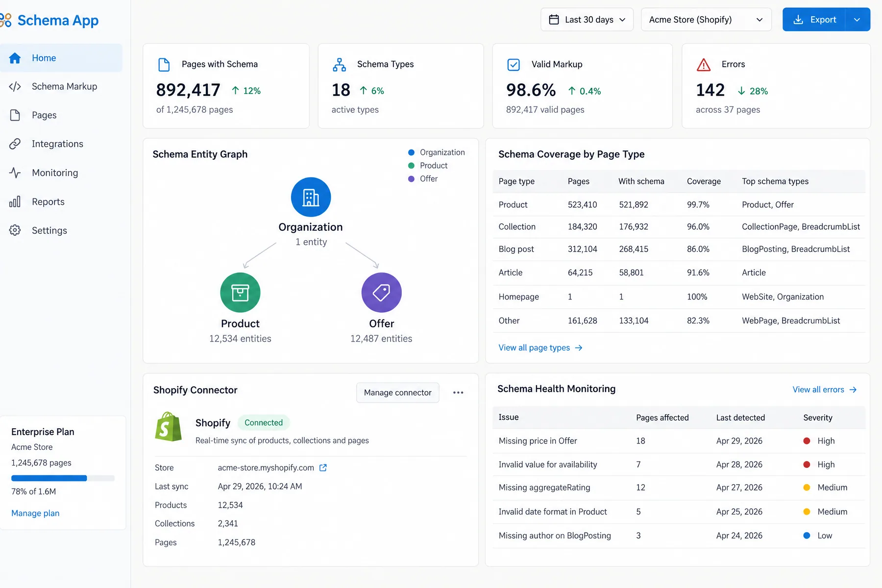Click the Severity column header
This screenshot has width=882, height=588.
pyautogui.click(x=817, y=417)
